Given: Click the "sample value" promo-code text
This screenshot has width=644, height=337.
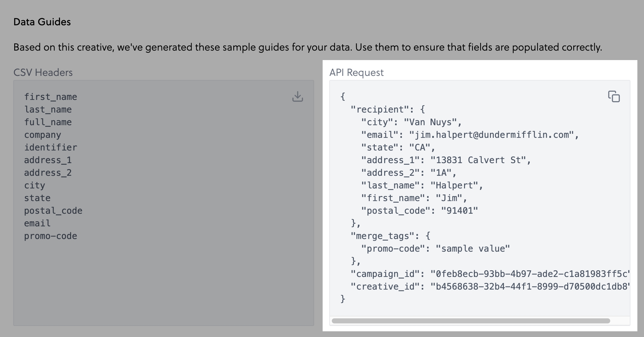Looking at the screenshot, I should 473,248.
